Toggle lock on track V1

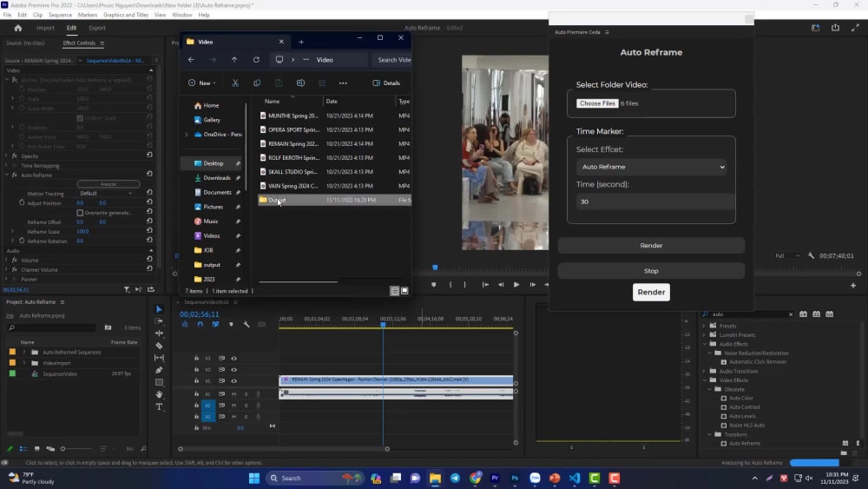[x=196, y=381]
